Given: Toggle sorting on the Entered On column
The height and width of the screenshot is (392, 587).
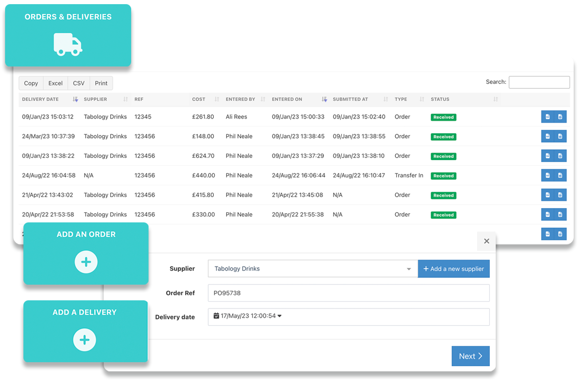Looking at the screenshot, I should pyautogui.click(x=324, y=99).
